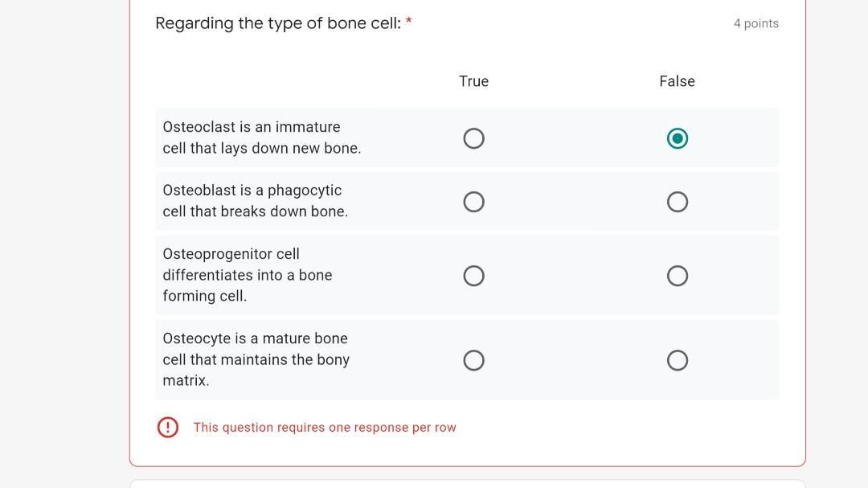Click the "4 points" label
Viewport: 868px width, 488px height.
[x=755, y=23]
